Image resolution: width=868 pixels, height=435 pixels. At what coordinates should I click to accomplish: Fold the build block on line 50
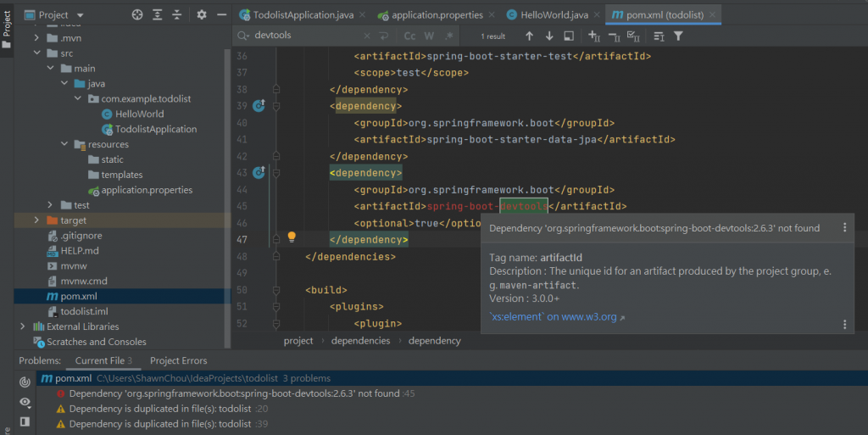276,289
